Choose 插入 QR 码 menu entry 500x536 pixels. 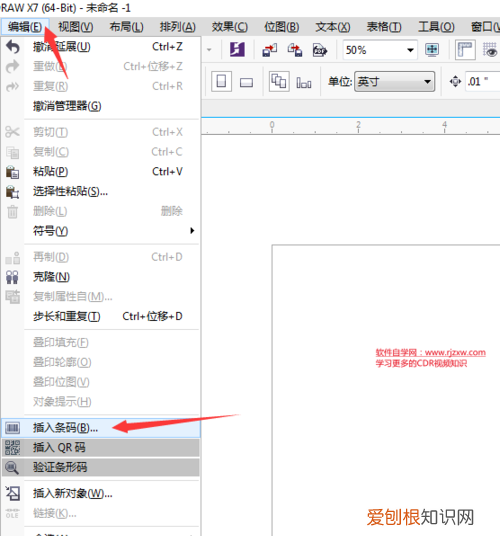(101, 447)
